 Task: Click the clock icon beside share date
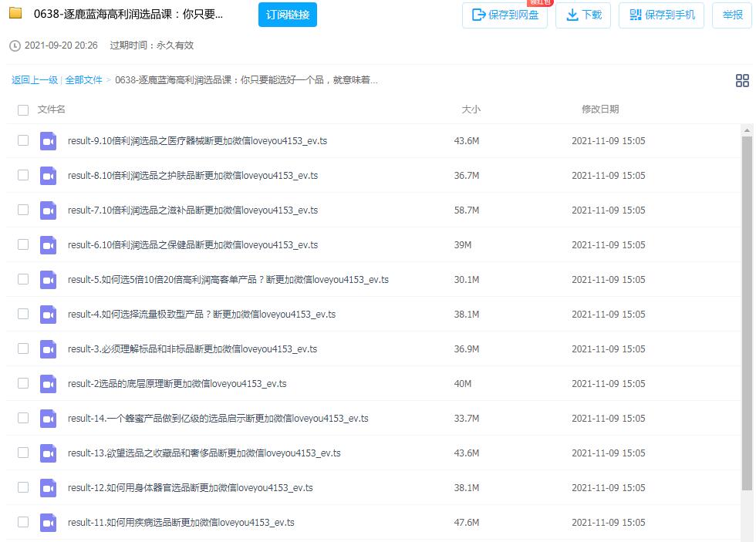coord(15,45)
